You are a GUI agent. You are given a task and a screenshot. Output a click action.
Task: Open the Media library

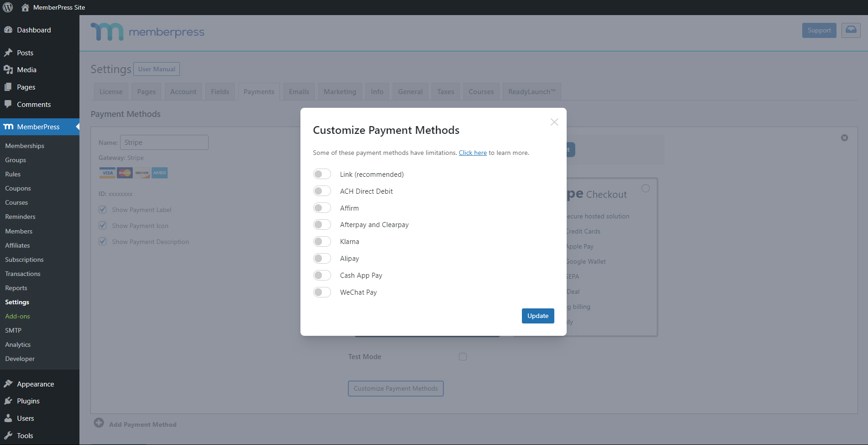26,69
